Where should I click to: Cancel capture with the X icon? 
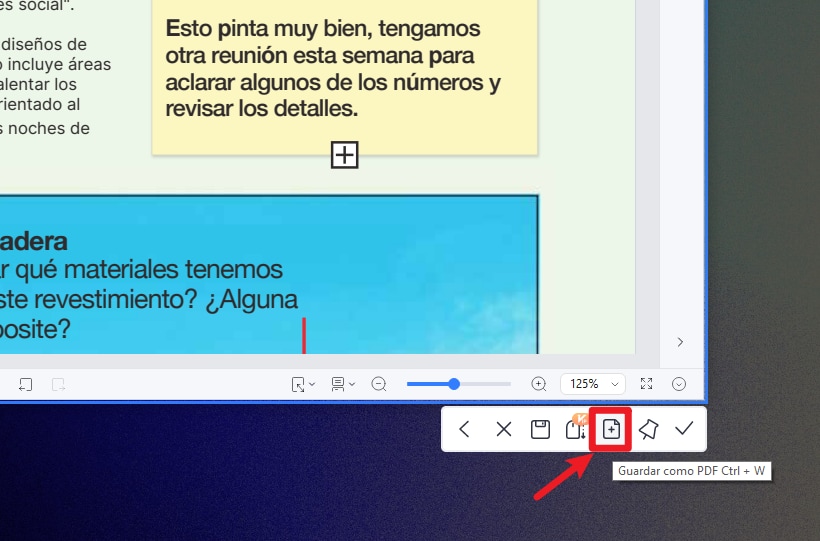click(x=504, y=429)
